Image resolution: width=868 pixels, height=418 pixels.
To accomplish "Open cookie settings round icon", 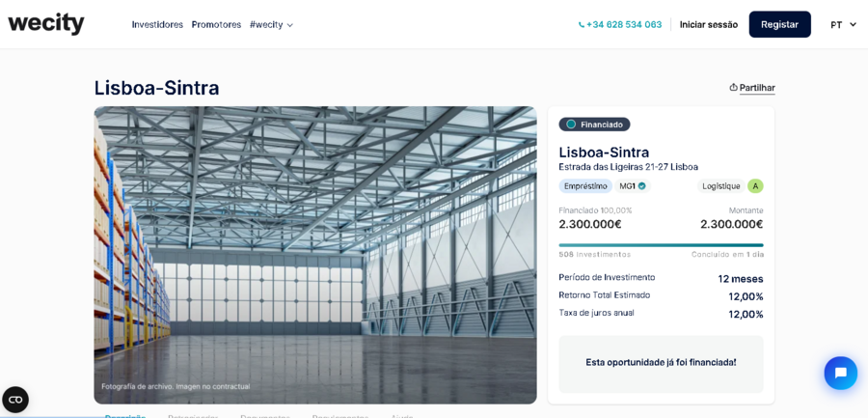I will point(15,400).
